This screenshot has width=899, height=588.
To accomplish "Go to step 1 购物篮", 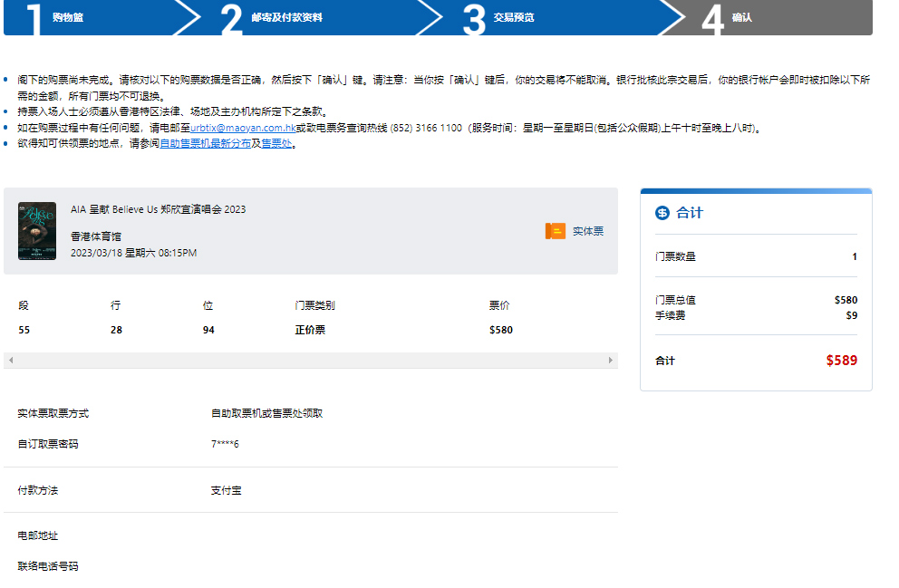I will pos(68,17).
